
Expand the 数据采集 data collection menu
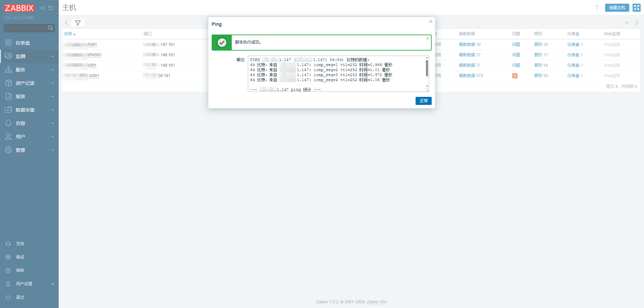29,110
